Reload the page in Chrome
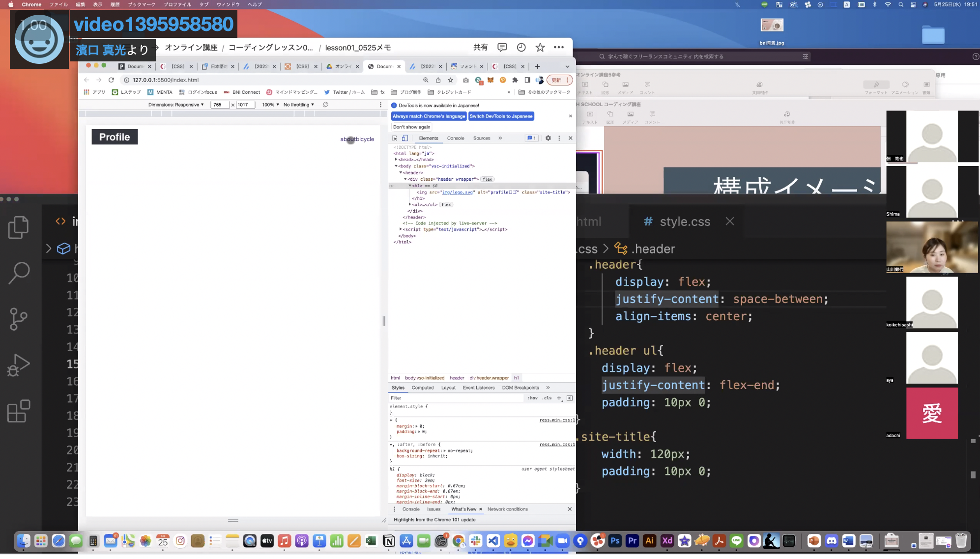The width and height of the screenshot is (980, 559). pos(111,80)
